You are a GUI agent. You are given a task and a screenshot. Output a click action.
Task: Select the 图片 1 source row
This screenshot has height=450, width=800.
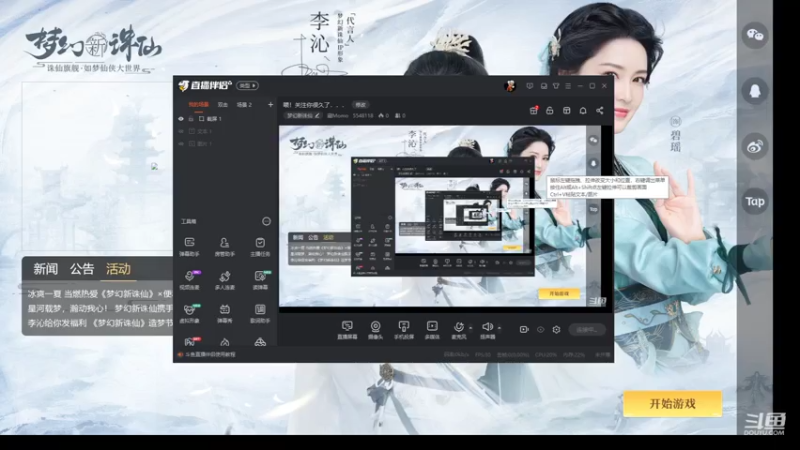coord(225,144)
